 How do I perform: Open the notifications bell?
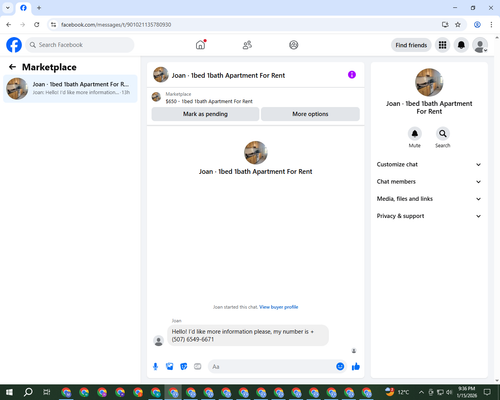click(461, 45)
